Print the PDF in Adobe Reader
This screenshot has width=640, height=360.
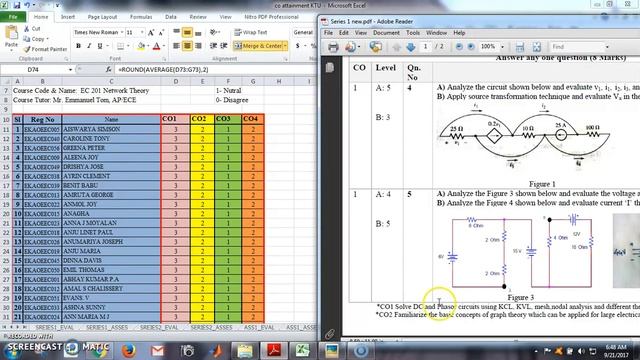pyautogui.click(x=333, y=47)
